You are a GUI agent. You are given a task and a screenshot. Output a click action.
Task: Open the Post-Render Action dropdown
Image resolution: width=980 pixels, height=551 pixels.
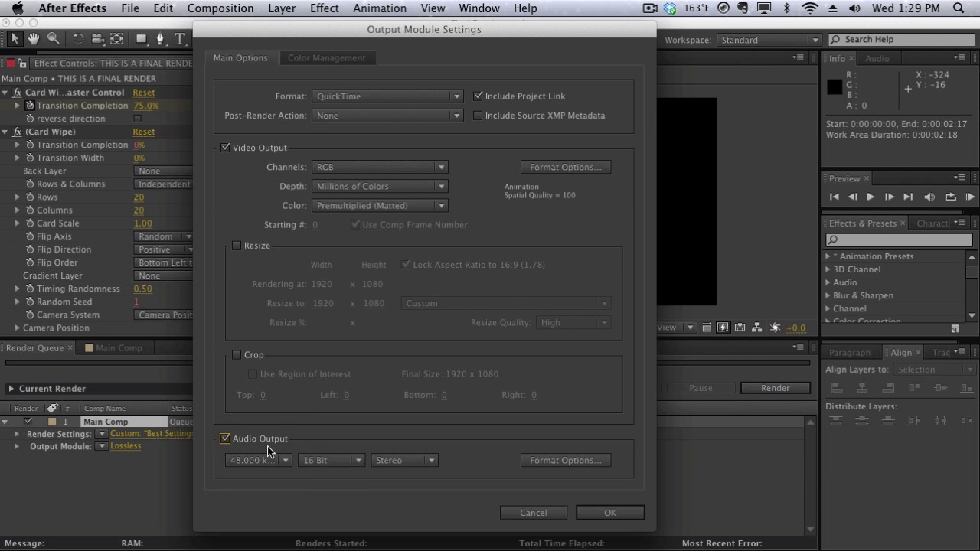[387, 116]
